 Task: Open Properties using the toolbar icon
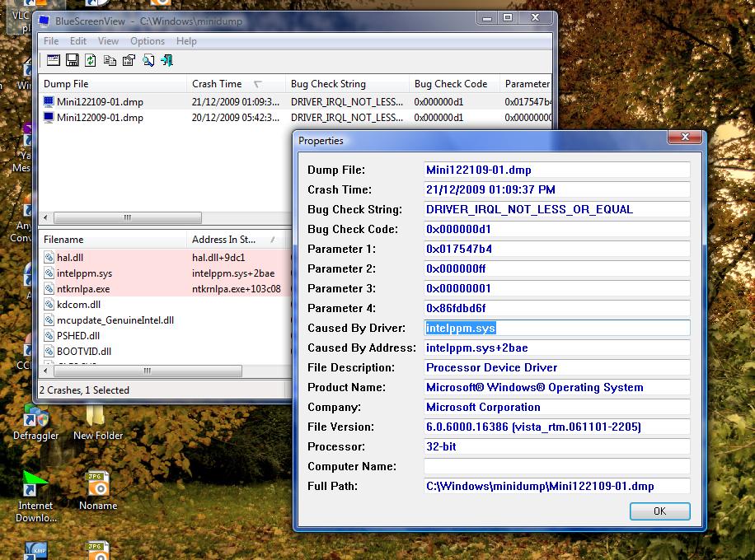129,60
